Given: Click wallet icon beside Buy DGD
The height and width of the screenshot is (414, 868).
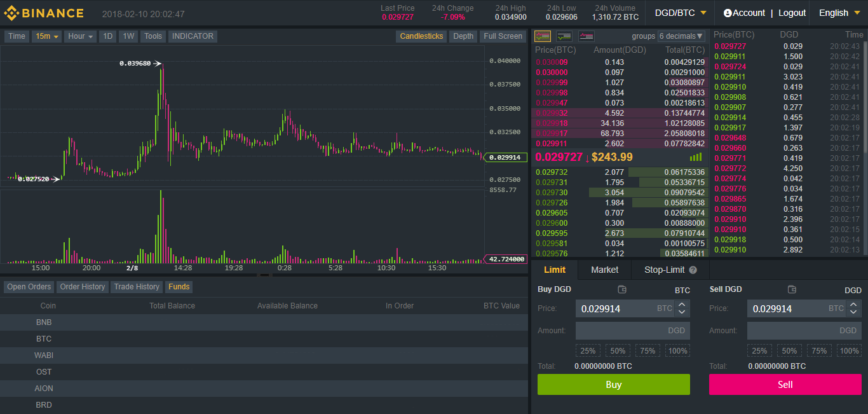Looking at the screenshot, I should coord(622,289).
